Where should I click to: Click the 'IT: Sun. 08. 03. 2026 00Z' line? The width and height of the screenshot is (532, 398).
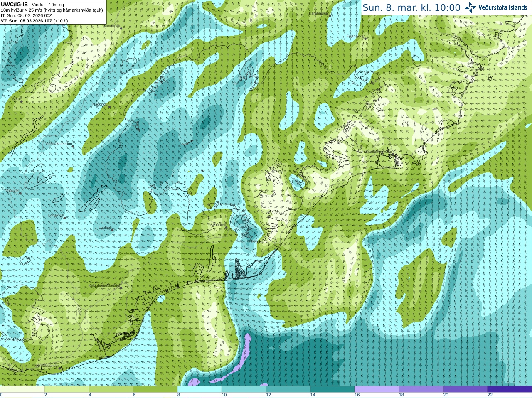(x=26, y=15)
